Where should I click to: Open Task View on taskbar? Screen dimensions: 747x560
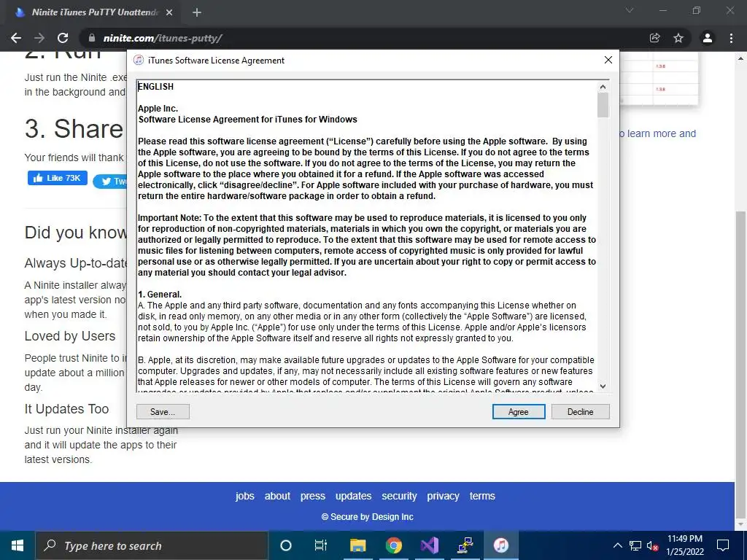point(321,545)
